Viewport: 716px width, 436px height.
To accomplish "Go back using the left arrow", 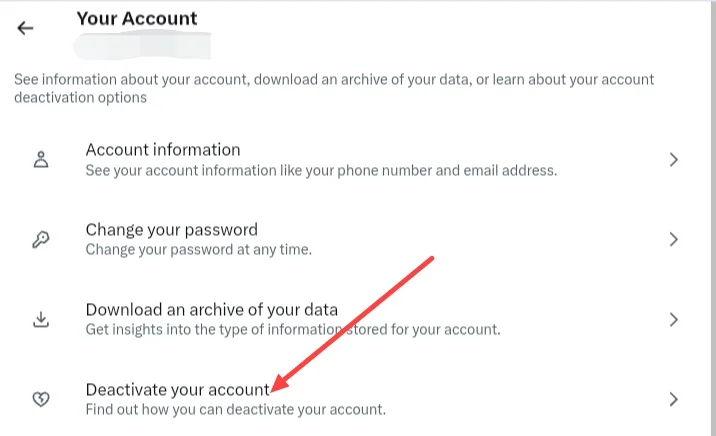I will point(25,28).
